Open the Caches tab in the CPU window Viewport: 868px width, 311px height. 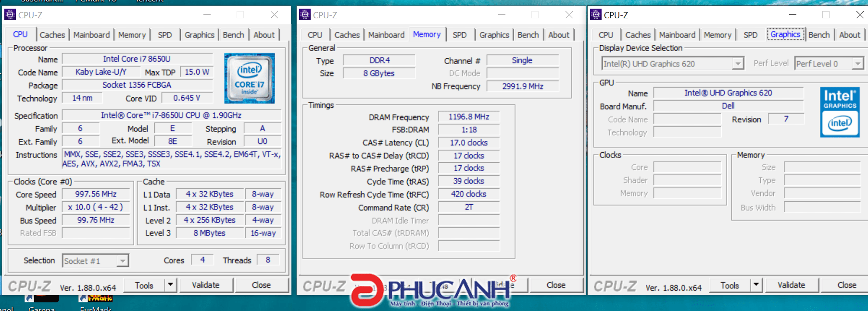click(x=52, y=35)
